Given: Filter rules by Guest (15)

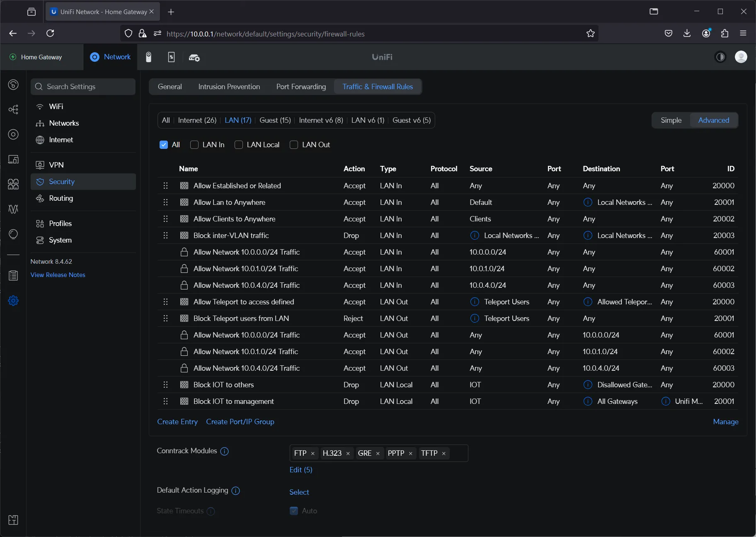Looking at the screenshot, I should [x=275, y=120].
